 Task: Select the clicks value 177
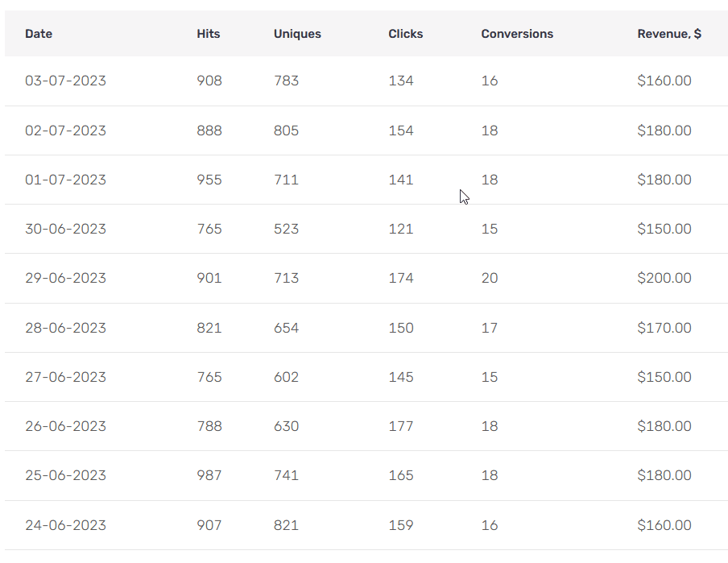click(x=400, y=426)
